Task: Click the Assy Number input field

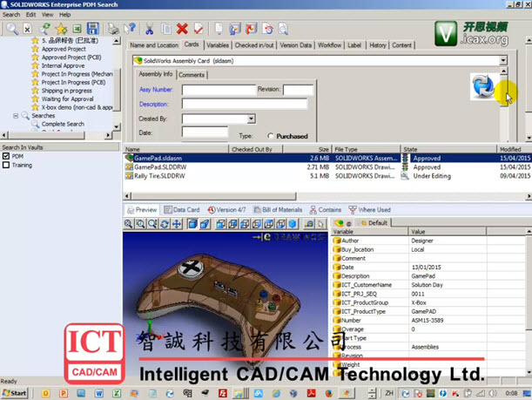Action: tap(219, 90)
